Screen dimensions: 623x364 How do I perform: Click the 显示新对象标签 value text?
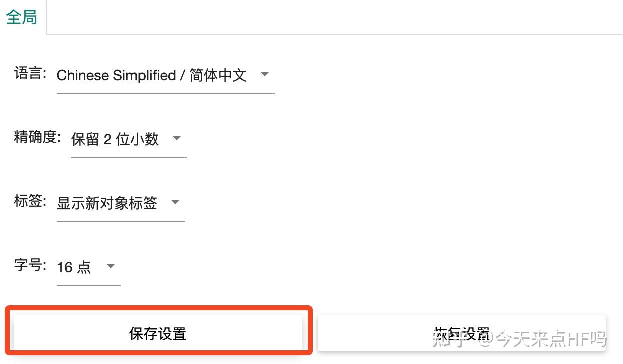(x=107, y=203)
